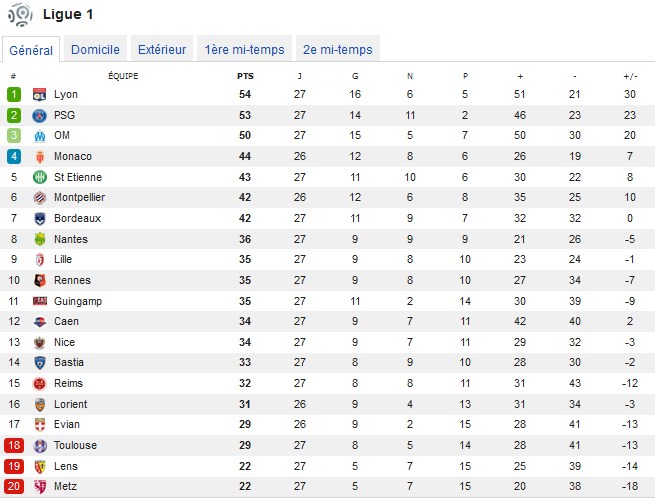This screenshot has width=655, height=498.
Task: Open the Guingamp team link
Action: coord(78,301)
